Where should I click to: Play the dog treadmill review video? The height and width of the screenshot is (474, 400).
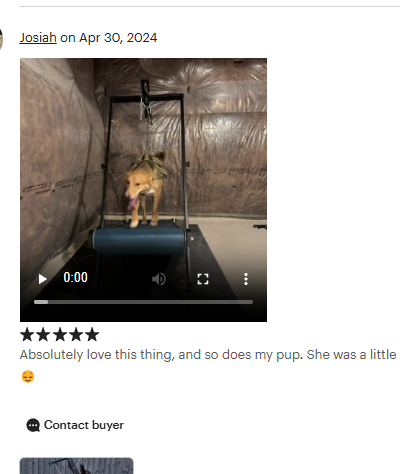(x=42, y=279)
